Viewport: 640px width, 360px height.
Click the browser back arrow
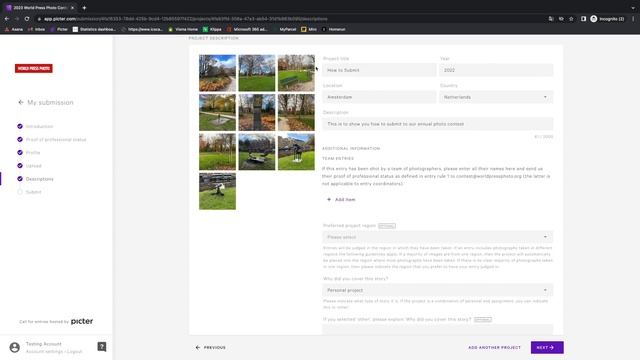(7, 19)
